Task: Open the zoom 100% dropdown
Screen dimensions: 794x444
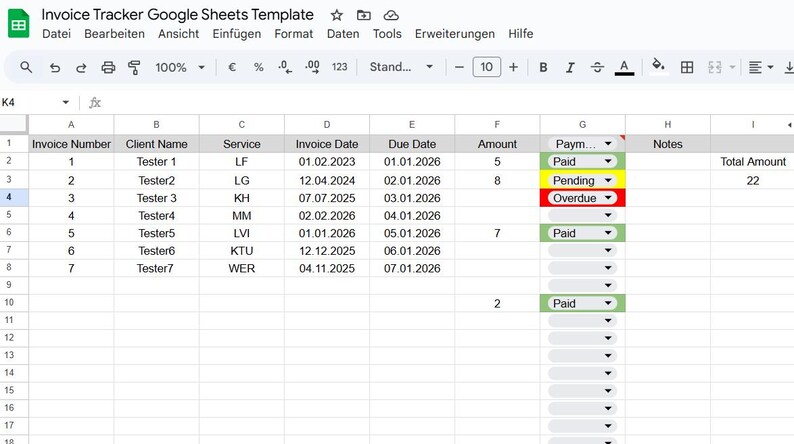Action: 180,67
